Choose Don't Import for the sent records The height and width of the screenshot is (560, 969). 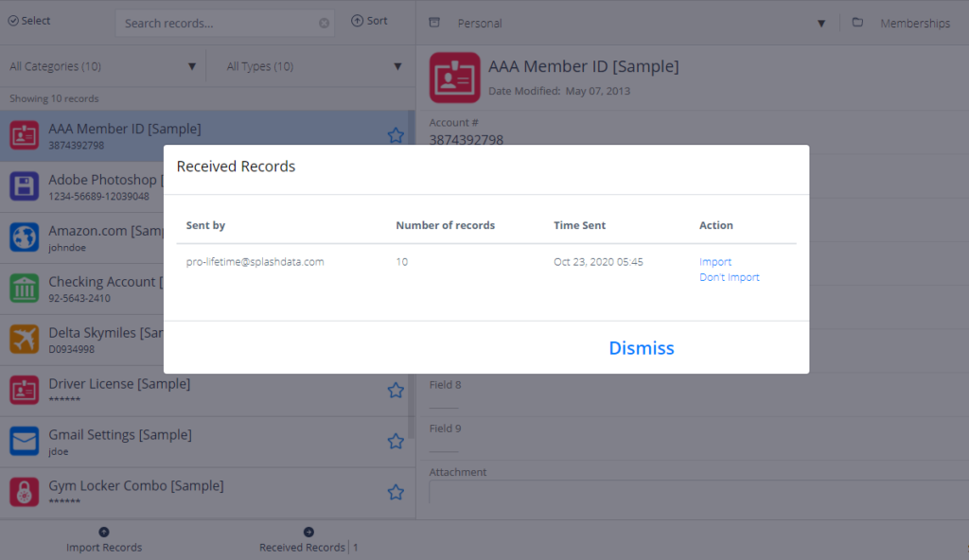[729, 278]
